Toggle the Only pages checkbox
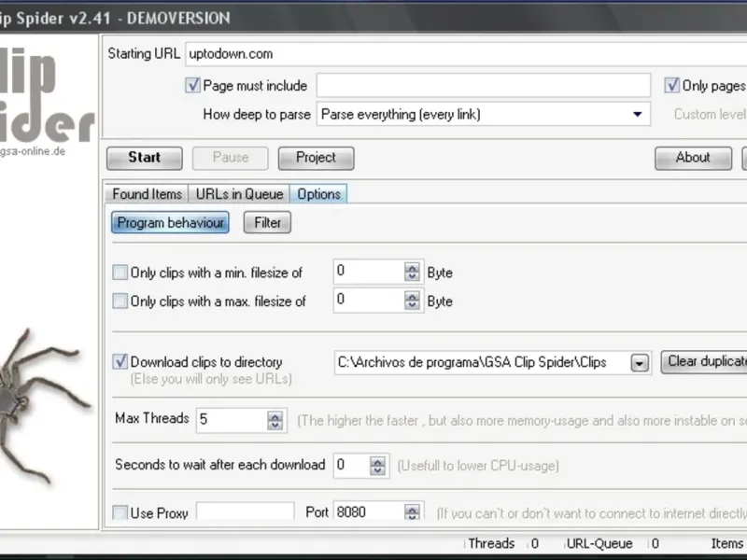The height and width of the screenshot is (560, 747). 671,86
